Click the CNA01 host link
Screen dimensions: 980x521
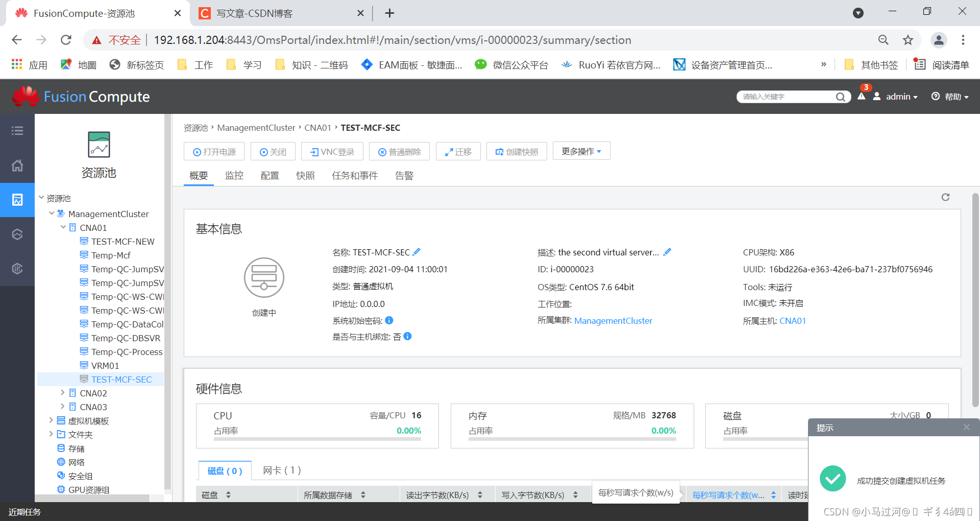pyautogui.click(x=793, y=320)
